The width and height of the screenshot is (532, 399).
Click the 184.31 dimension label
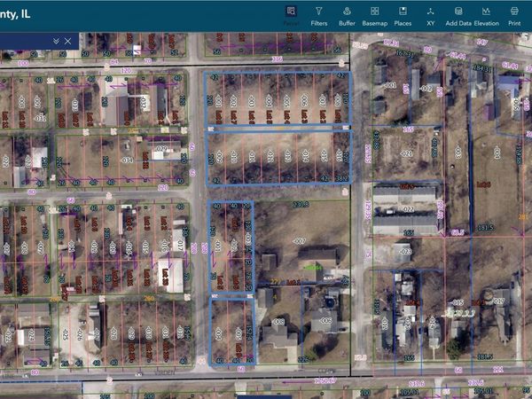tap(481, 69)
